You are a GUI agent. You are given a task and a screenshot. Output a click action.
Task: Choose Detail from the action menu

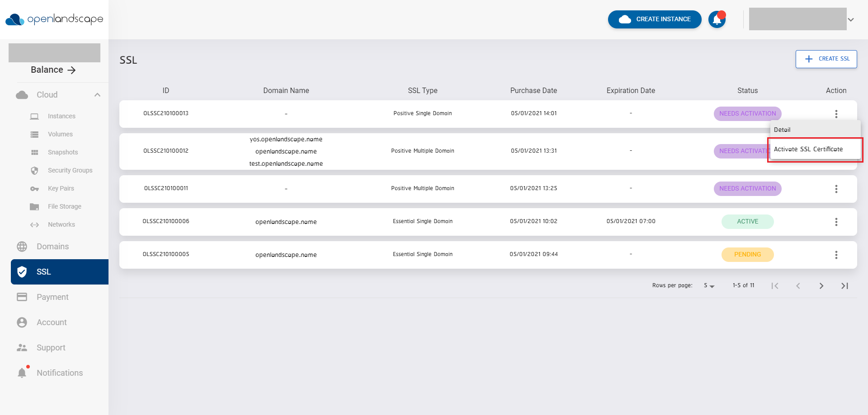782,130
